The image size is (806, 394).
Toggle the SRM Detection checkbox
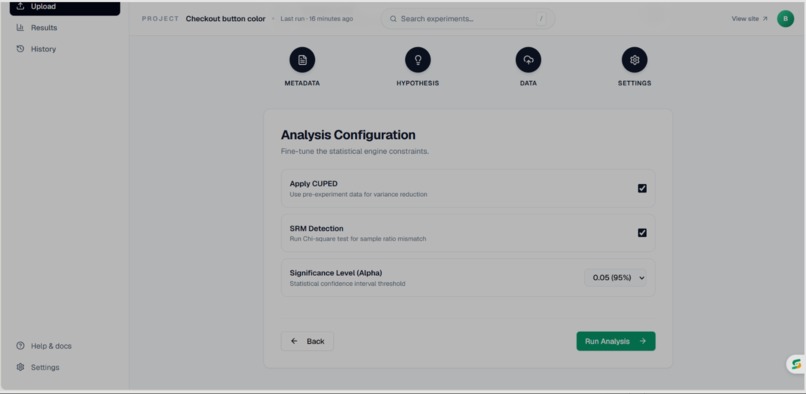point(642,233)
